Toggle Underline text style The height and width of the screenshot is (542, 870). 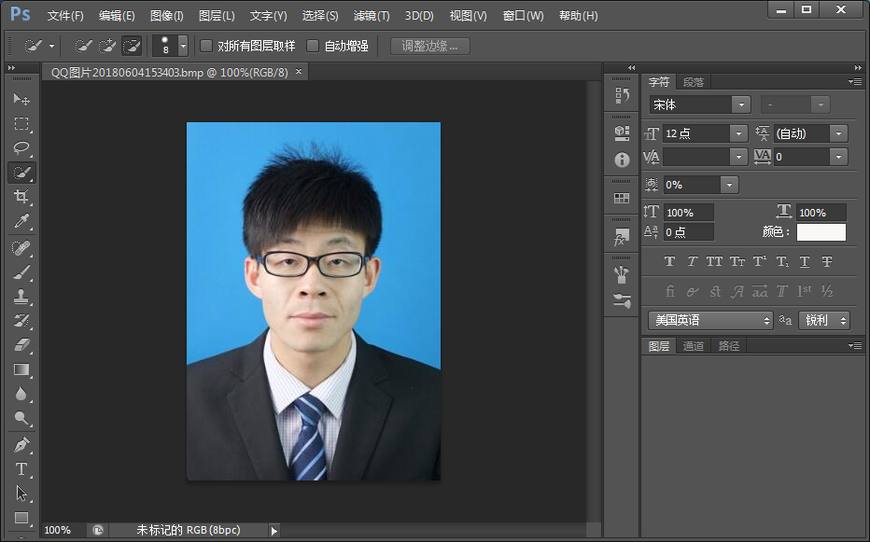[805, 261]
